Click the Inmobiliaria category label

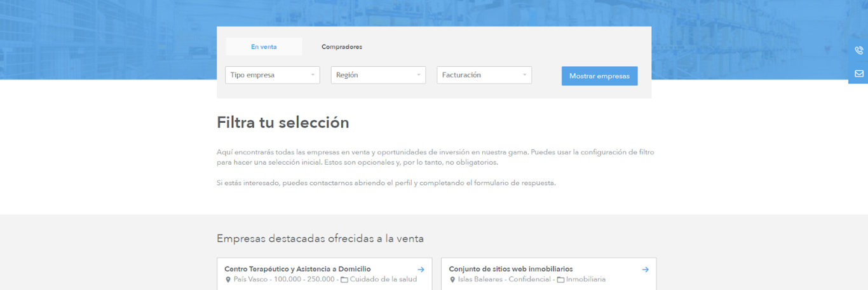coord(585,279)
